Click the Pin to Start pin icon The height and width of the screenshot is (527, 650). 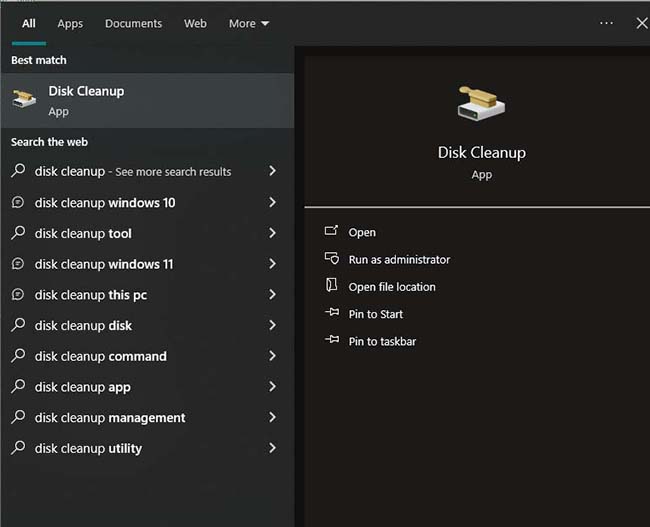[x=332, y=312]
